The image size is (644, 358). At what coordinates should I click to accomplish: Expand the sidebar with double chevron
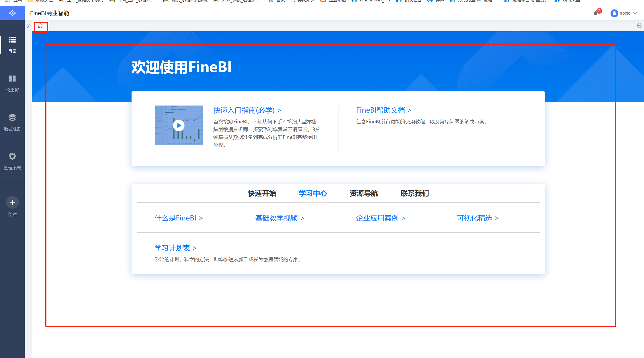click(x=29, y=26)
